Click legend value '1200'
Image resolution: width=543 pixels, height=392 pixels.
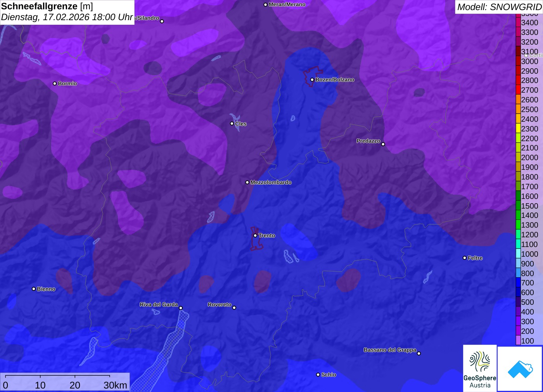[529, 235]
